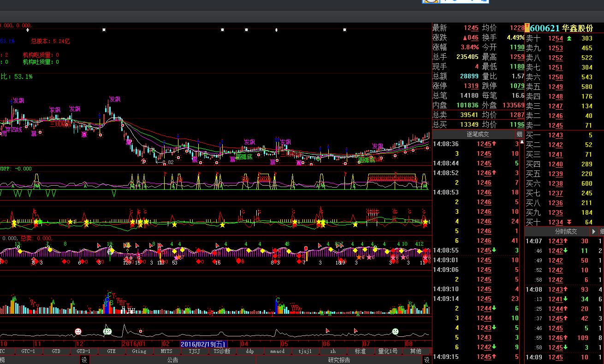This screenshot has height=364, width=604.
Task: Open the TS诊断 tab
Action: pyautogui.click(x=222, y=351)
